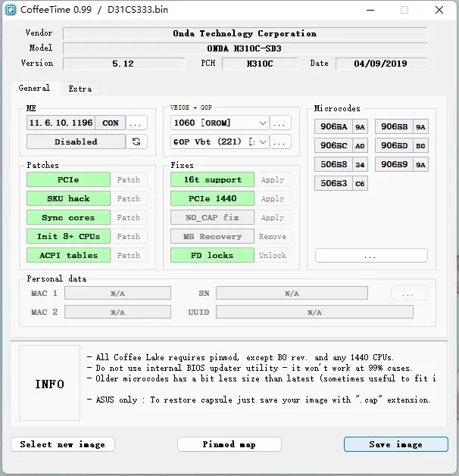The height and width of the screenshot is (476, 459).
Task: Click the ME Disabled state selector
Action: click(x=76, y=142)
